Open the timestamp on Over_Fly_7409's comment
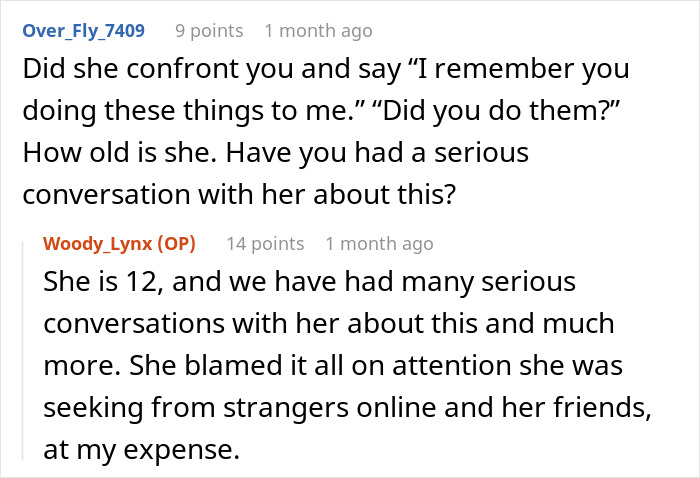This screenshot has height=478, width=700. [x=318, y=31]
